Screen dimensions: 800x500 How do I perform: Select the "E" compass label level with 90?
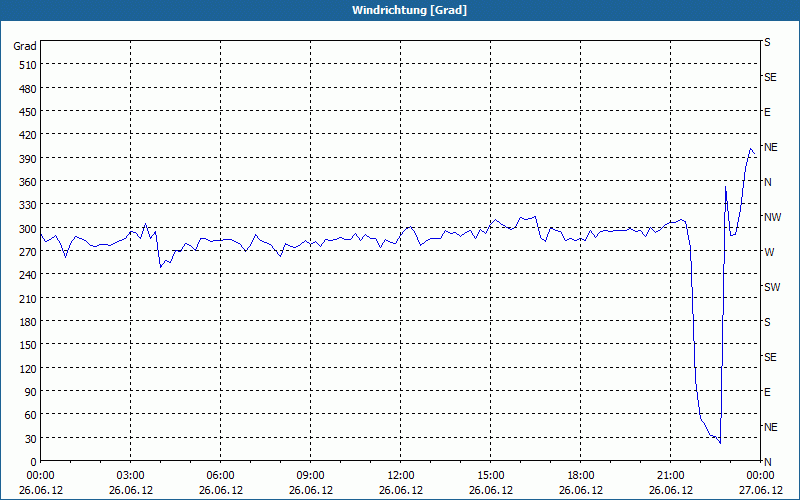click(767, 392)
